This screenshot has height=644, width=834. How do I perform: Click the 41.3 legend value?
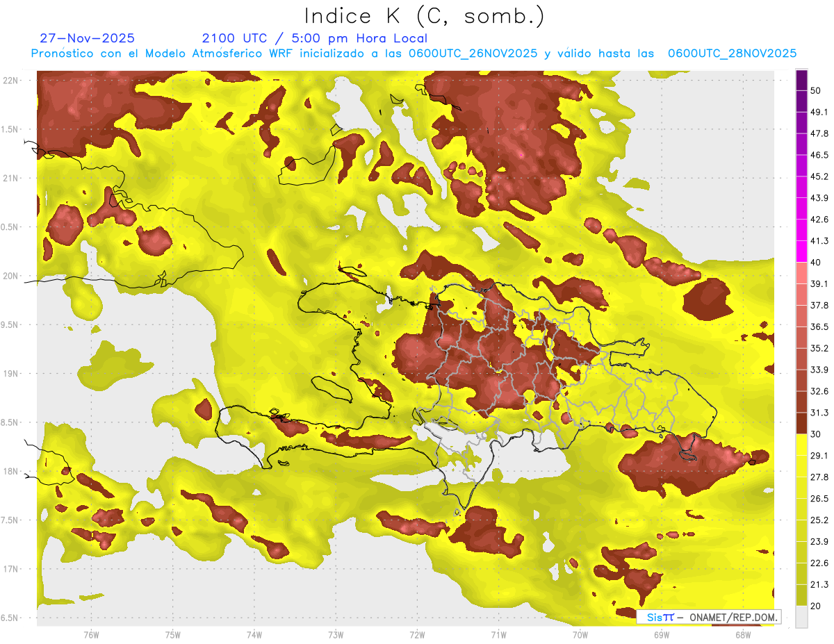point(819,241)
